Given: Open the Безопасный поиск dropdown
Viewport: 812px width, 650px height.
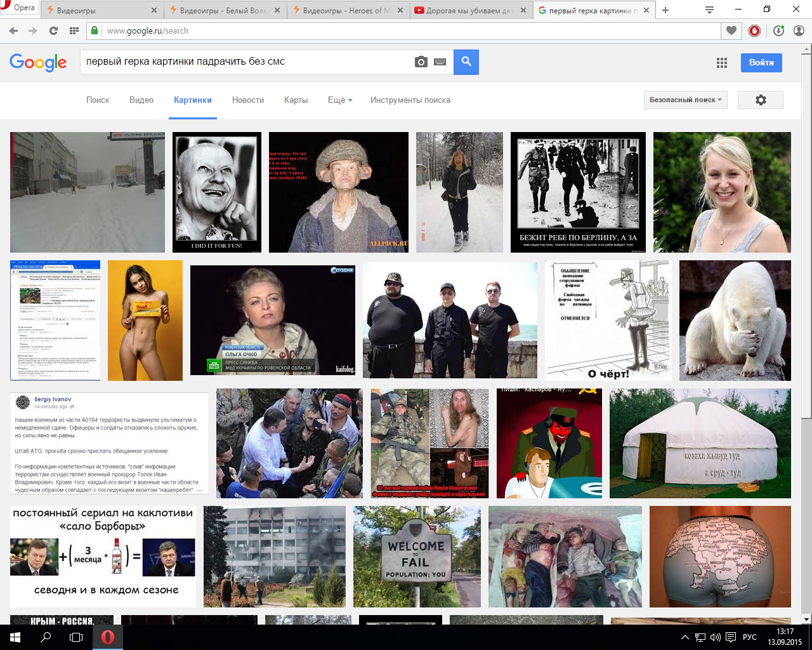Looking at the screenshot, I should point(686,100).
